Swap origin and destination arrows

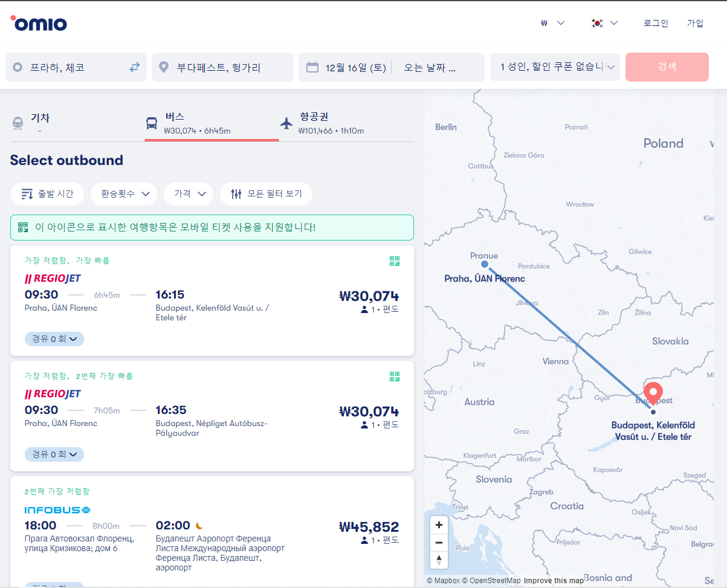134,67
